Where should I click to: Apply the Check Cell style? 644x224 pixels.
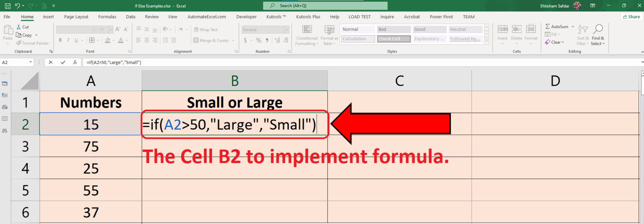pyautogui.click(x=394, y=39)
